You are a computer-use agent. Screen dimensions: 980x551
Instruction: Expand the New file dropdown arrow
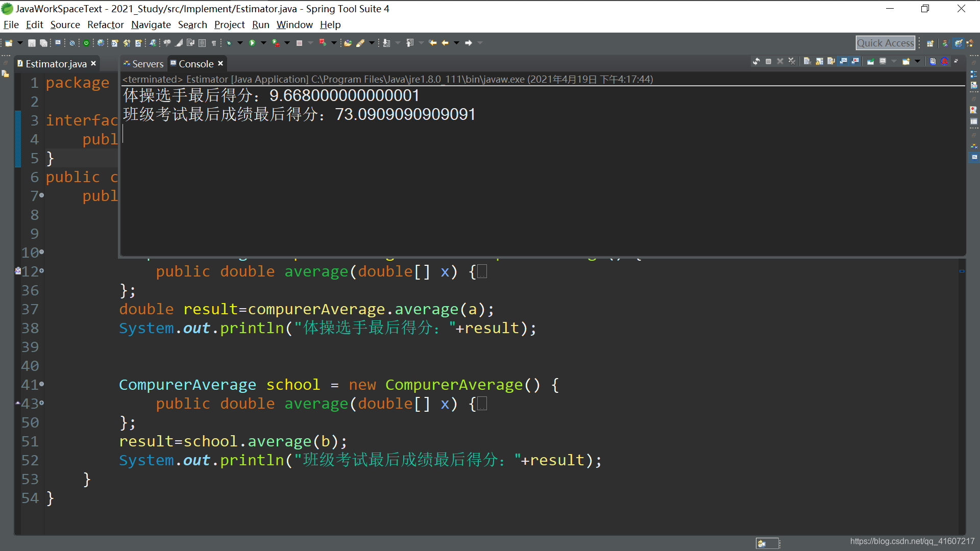(20, 43)
